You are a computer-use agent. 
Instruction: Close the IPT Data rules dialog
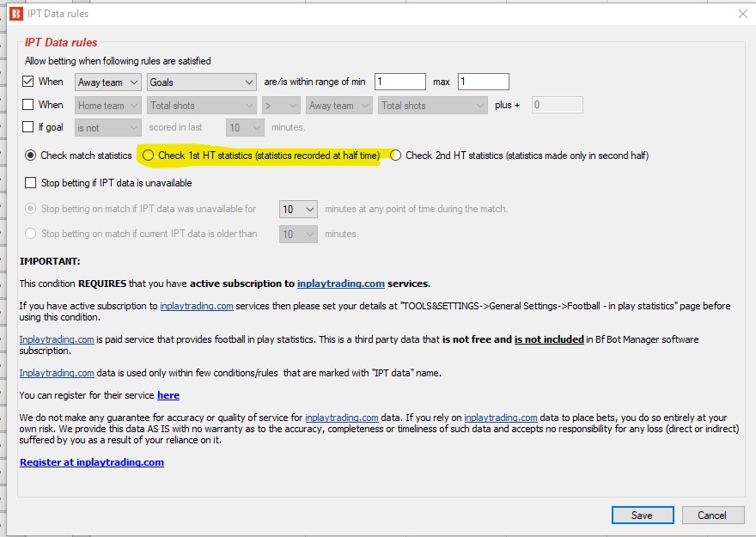(743, 14)
